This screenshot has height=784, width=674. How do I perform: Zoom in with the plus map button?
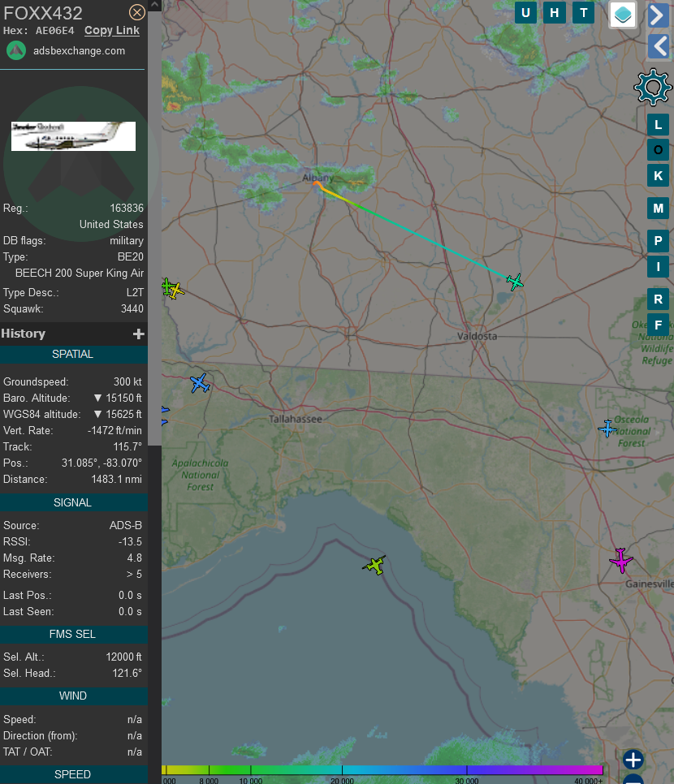pyautogui.click(x=633, y=760)
